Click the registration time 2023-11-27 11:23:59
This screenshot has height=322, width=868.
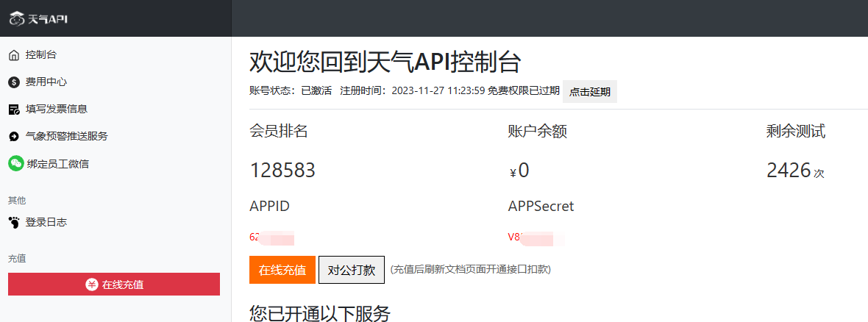click(438, 91)
